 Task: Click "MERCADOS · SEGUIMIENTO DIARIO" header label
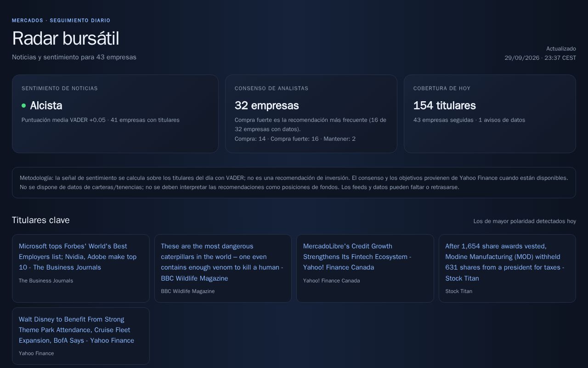(61, 21)
